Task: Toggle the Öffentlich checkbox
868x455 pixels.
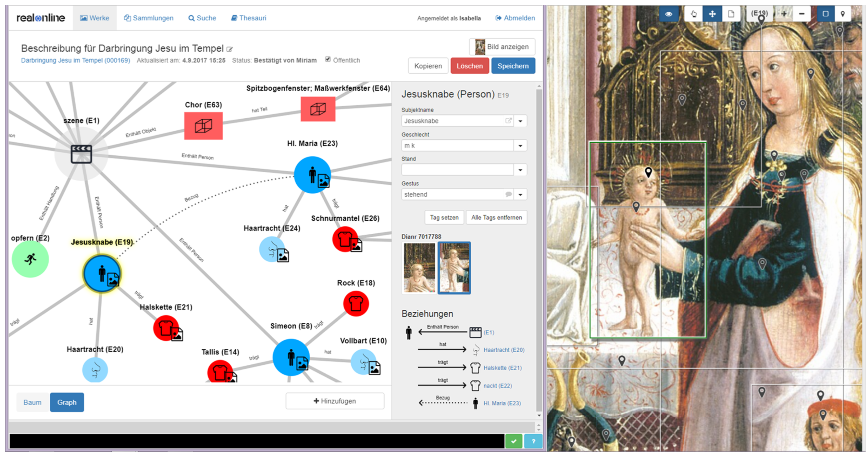Action: 328,59
